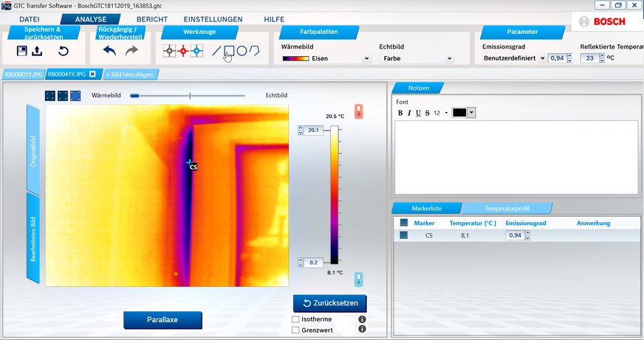Select the blue cold spot marker tool
This screenshot has width=644, height=340.
(196, 51)
